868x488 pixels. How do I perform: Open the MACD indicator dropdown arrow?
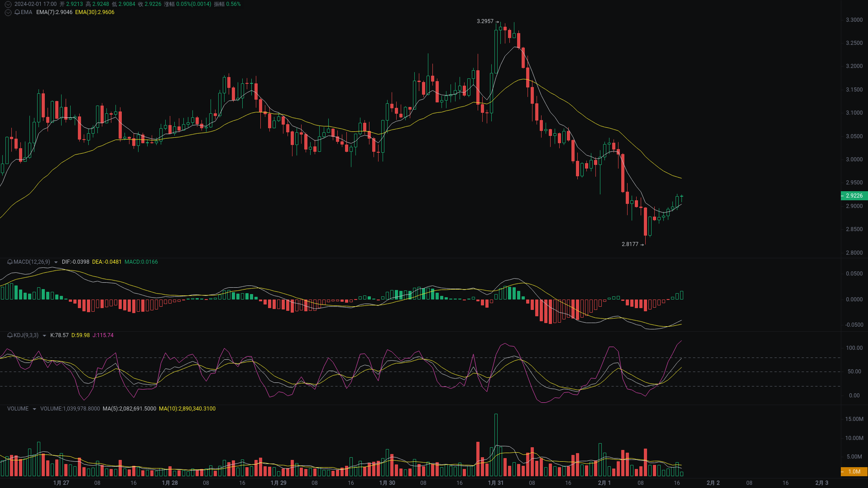click(x=56, y=262)
